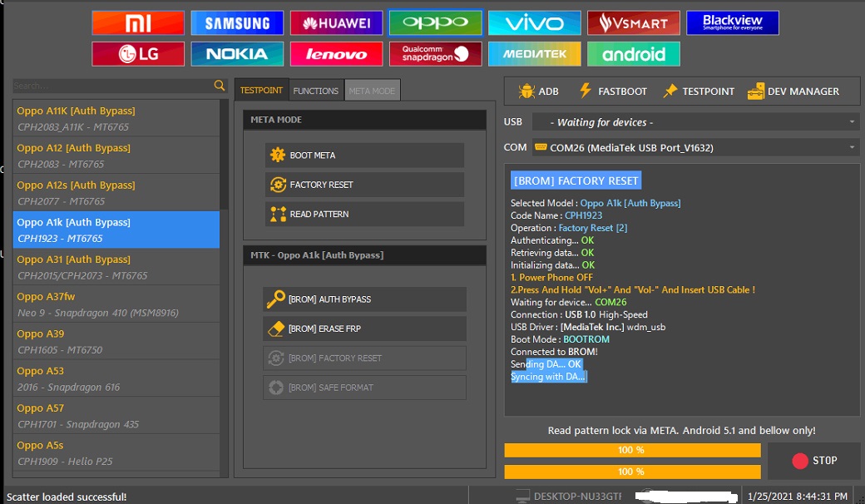This screenshot has height=504, width=865.
Task: Open the USB device dropdown
Action: pos(695,122)
